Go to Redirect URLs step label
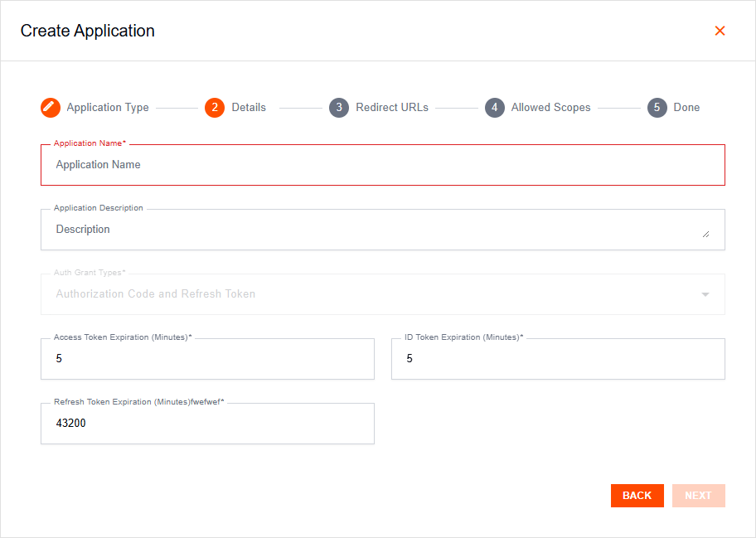 392,108
